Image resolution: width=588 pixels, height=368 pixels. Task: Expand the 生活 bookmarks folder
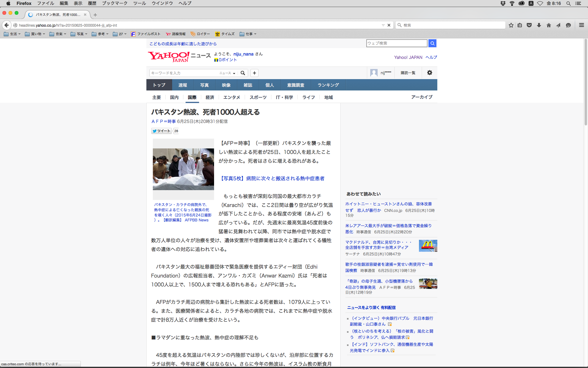pos(12,34)
